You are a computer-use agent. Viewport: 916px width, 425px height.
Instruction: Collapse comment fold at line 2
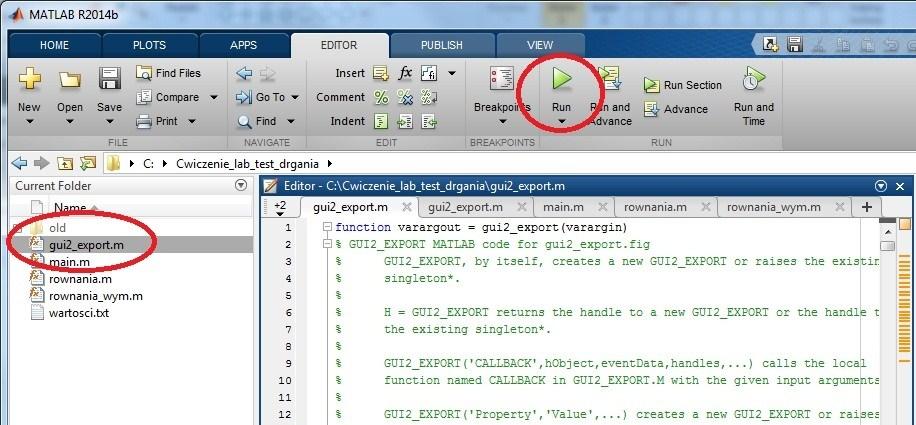tap(327, 244)
